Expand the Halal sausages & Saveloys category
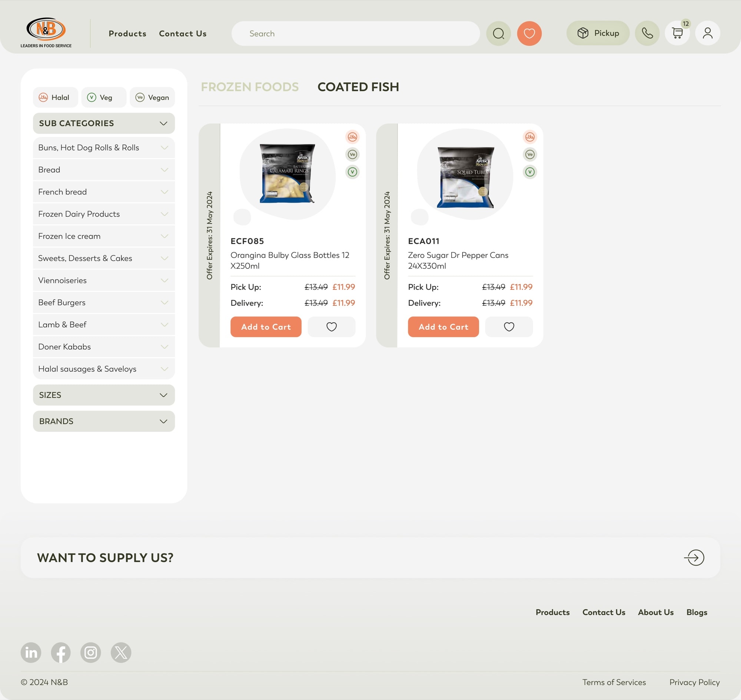This screenshot has width=741, height=700. 104,369
